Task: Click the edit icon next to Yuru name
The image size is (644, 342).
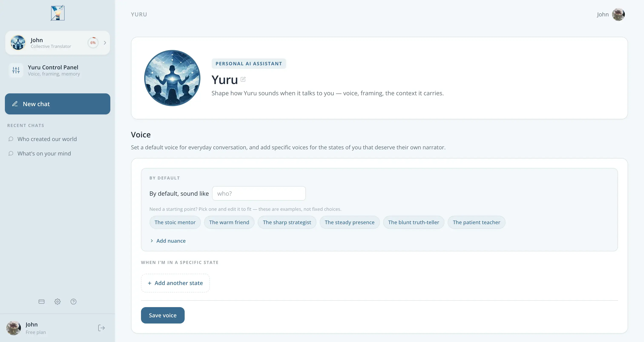Action: click(x=243, y=79)
